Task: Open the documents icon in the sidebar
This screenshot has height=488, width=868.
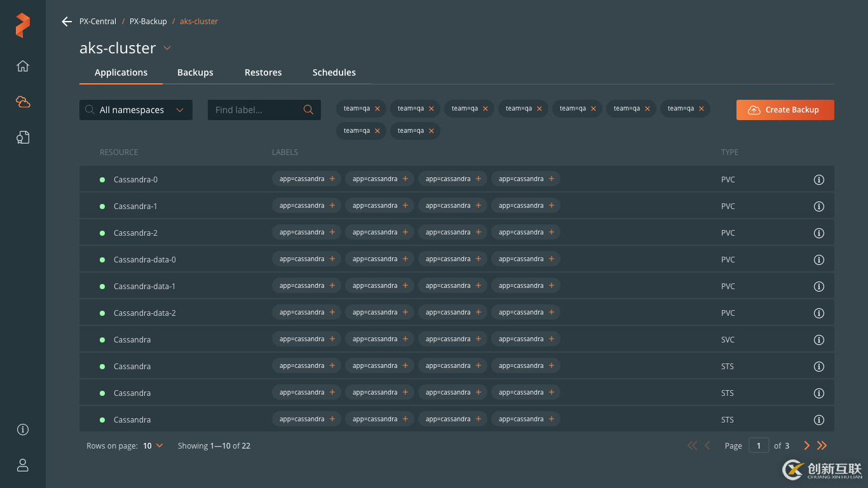Action: coord(23,137)
